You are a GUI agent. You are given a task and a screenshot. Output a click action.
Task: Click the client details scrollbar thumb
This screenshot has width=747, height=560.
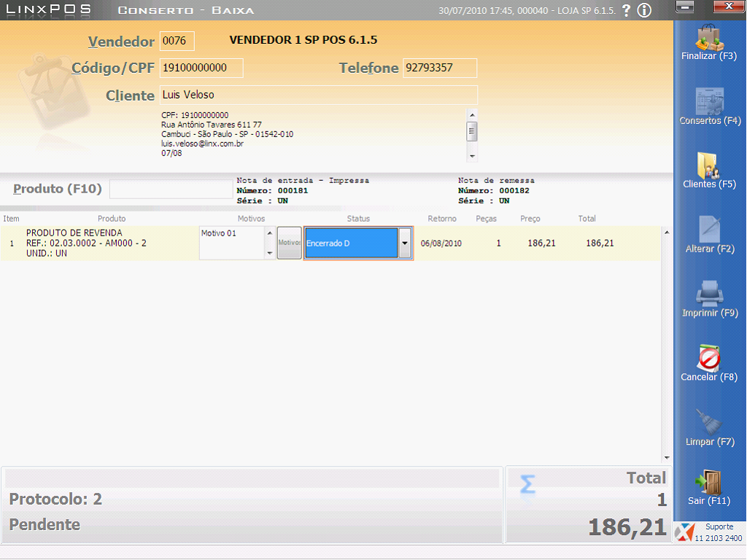pos(472,131)
